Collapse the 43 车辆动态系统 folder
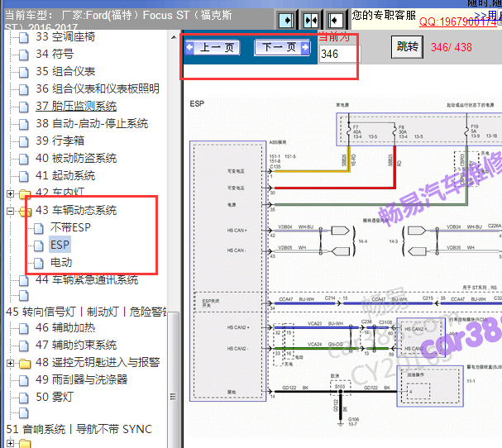This screenshot has width=502, height=448. click(x=10, y=211)
